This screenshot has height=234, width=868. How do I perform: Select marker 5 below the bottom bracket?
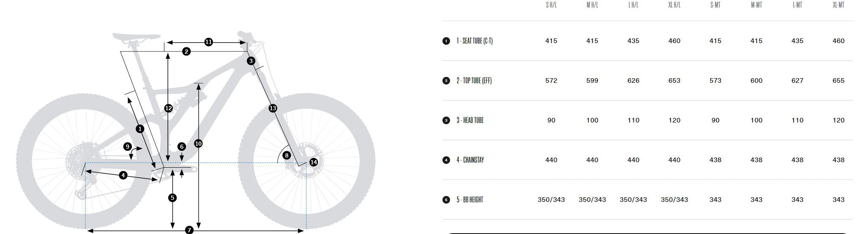click(172, 198)
